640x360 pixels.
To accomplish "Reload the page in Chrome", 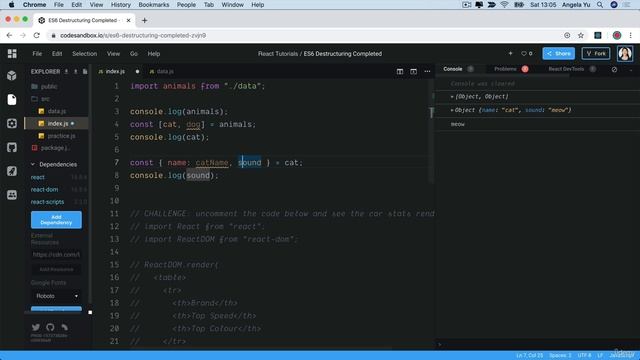I will click(x=36, y=36).
